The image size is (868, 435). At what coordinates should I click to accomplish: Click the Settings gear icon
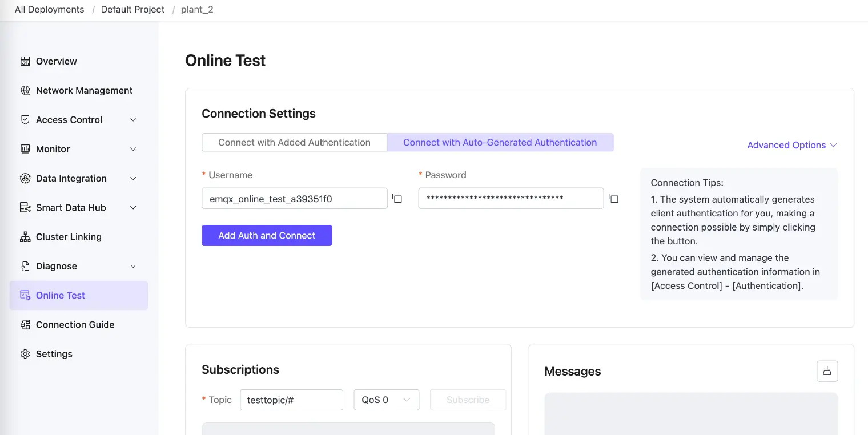25,354
